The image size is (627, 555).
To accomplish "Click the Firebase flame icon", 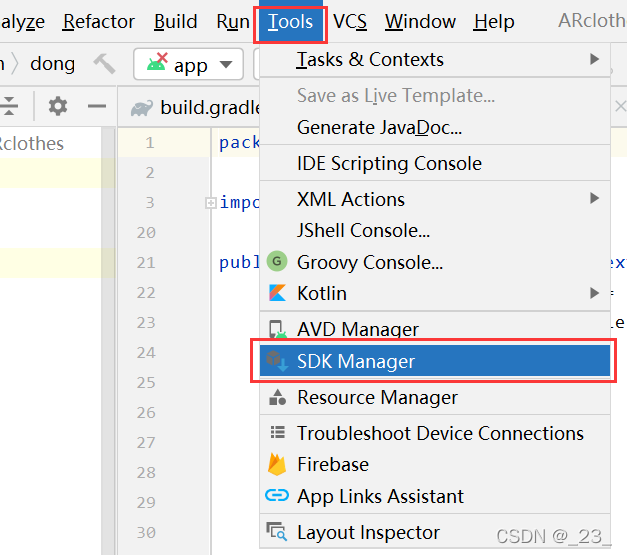I will tap(277, 464).
